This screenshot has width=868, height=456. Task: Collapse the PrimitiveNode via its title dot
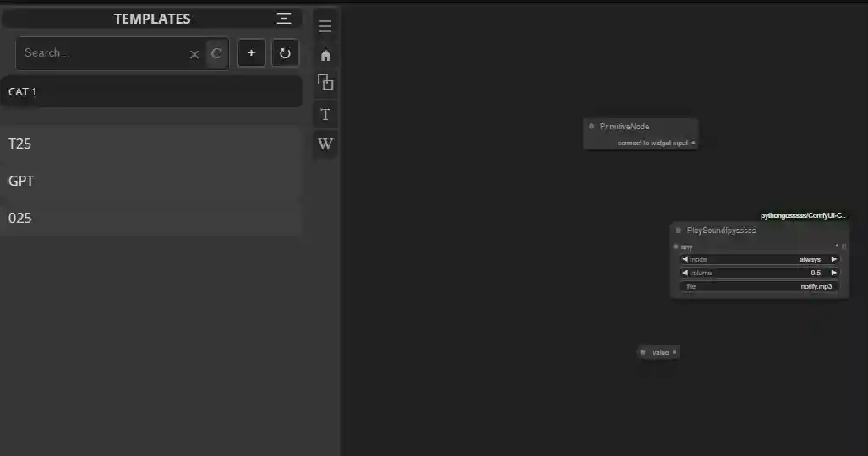(592, 126)
